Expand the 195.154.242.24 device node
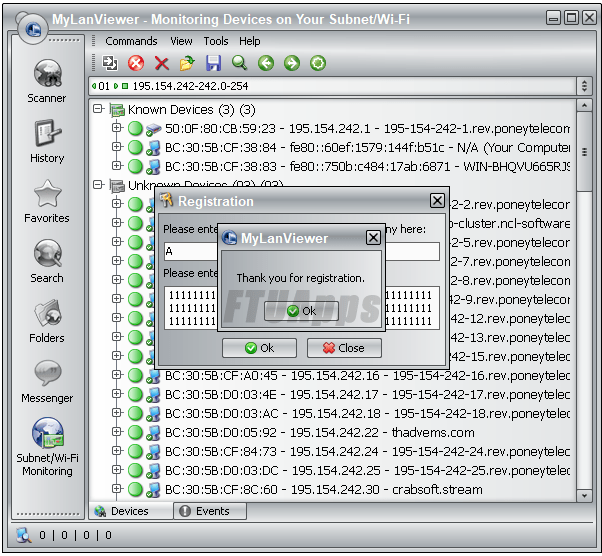 [x=117, y=450]
